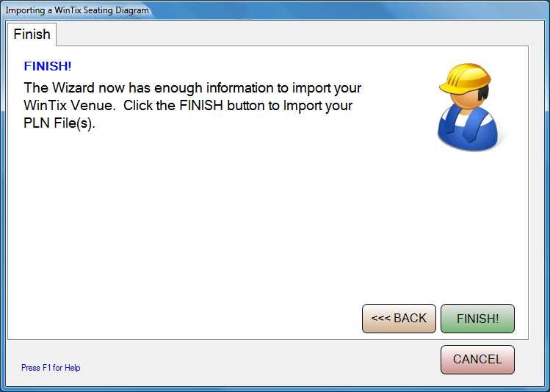The width and height of the screenshot is (550, 392).
Task: Click the word "FINISH" inside the instruction paragraph
Action: [x=201, y=105]
